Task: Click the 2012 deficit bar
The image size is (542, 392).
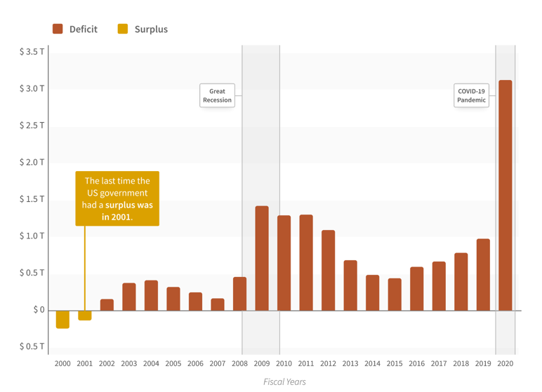Action: [x=328, y=270]
